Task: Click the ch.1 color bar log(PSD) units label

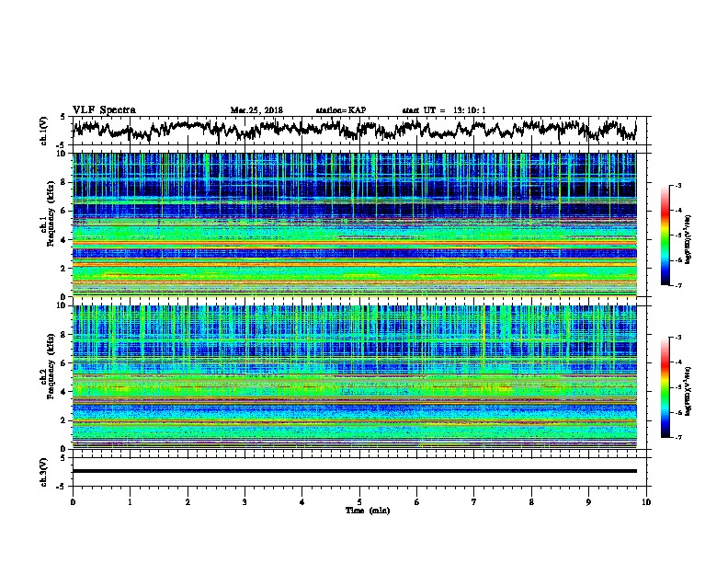Action: tap(688, 239)
